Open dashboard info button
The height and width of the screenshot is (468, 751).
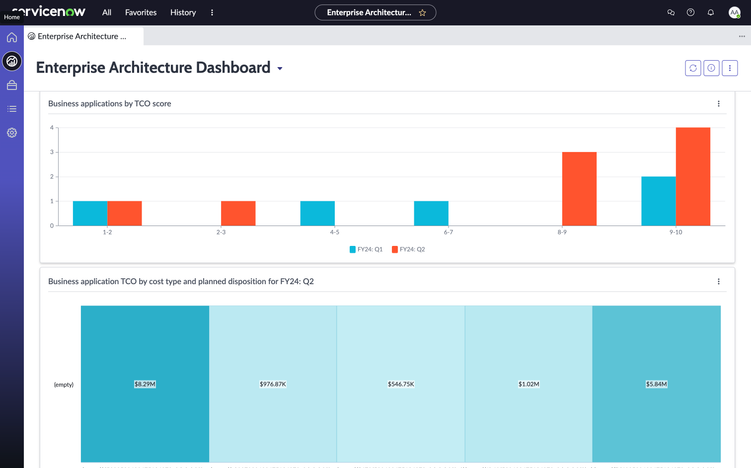click(711, 68)
